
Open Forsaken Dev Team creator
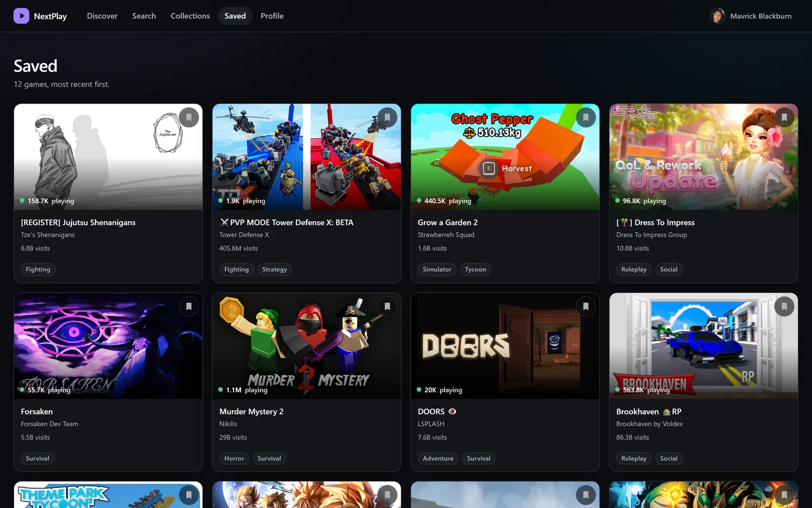pyautogui.click(x=49, y=424)
